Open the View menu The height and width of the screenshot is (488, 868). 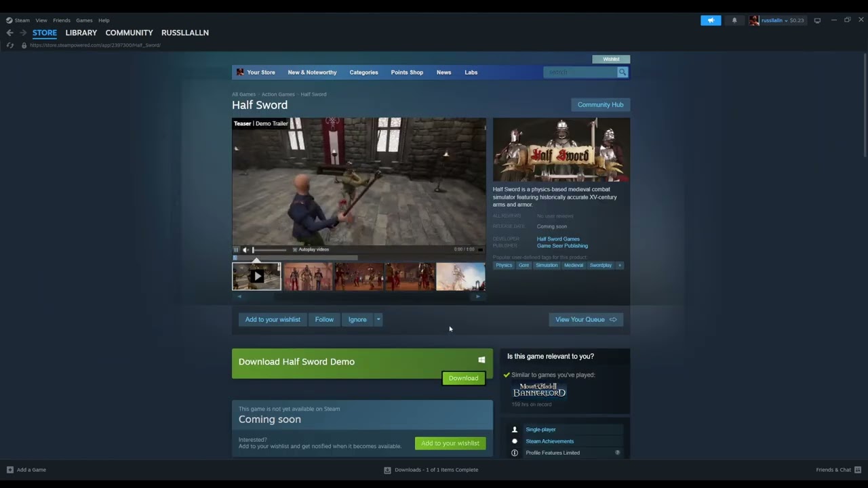pos(41,20)
